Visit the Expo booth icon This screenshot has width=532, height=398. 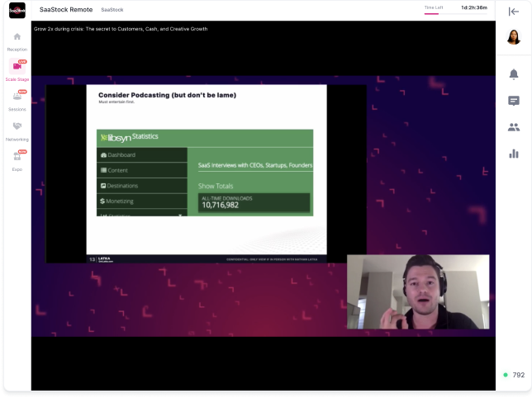(x=17, y=157)
